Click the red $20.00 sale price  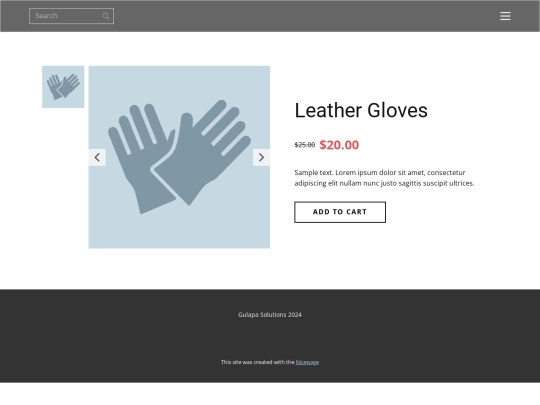(x=339, y=145)
